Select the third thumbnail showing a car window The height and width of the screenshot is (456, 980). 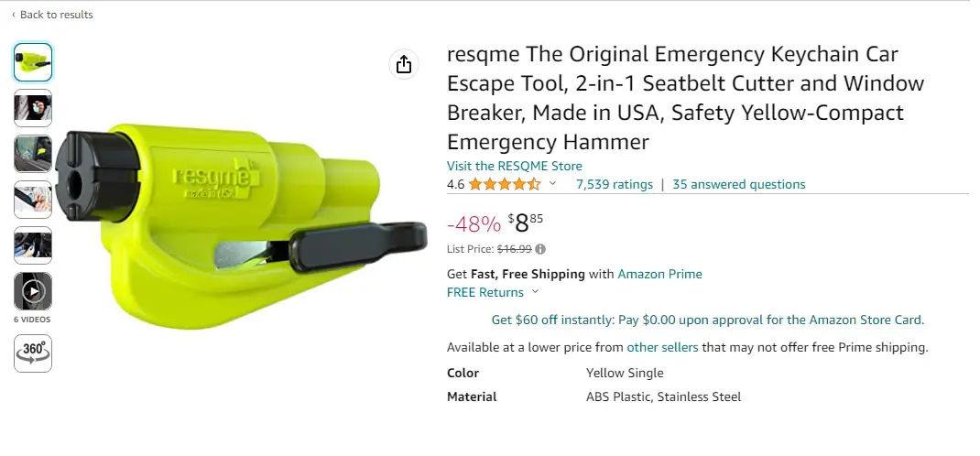pyautogui.click(x=33, y=154)
